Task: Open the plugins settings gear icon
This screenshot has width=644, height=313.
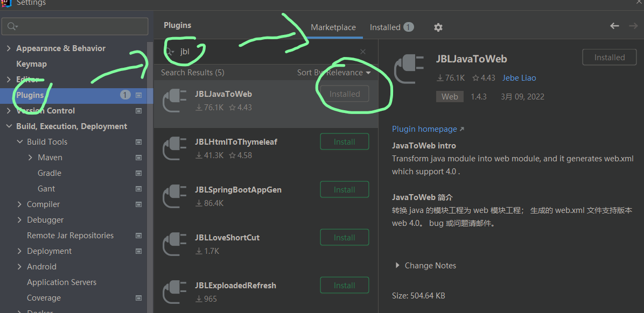Action: click(x=438, y=27)
